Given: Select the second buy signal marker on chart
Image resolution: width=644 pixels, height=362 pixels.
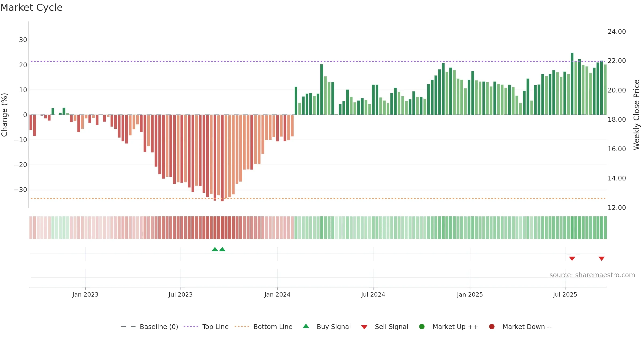Looking at the screenshot, I should pos(222,249).
